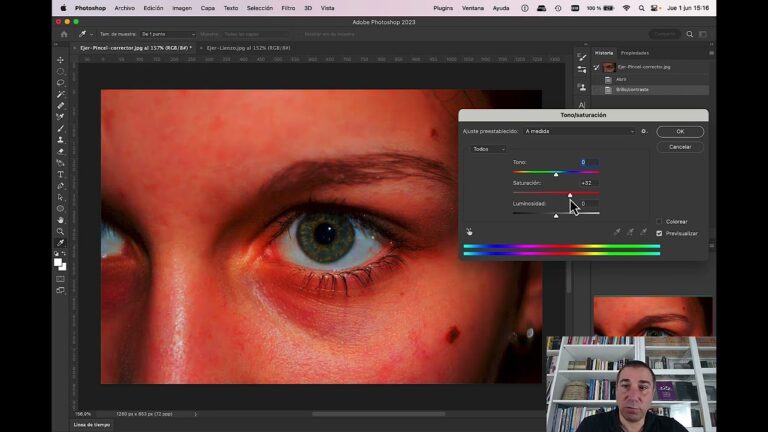Screen dimensions: 768x432
Task: Select the Zoom magnifier tool
Action: tap(60, 232)
